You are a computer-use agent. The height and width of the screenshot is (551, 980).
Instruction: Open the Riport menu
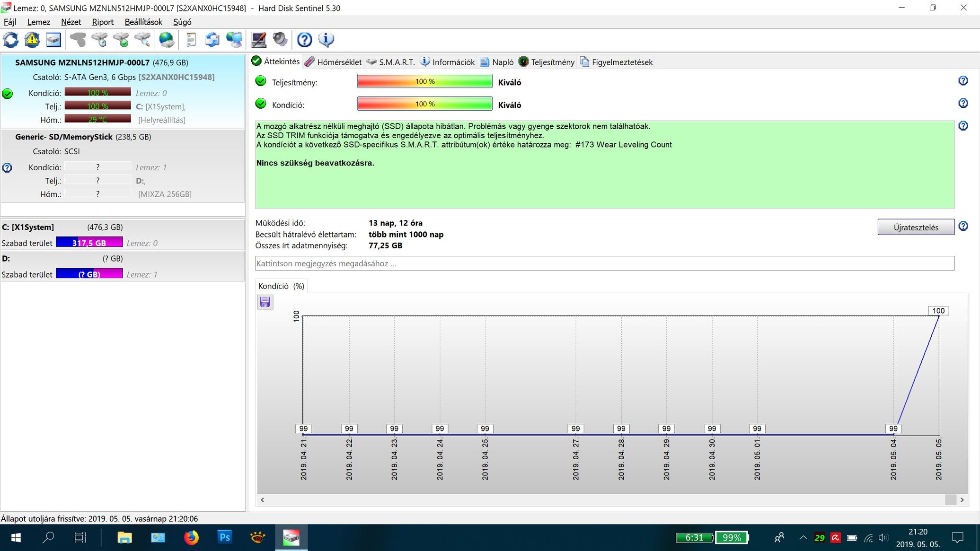[x=103, y=22]
